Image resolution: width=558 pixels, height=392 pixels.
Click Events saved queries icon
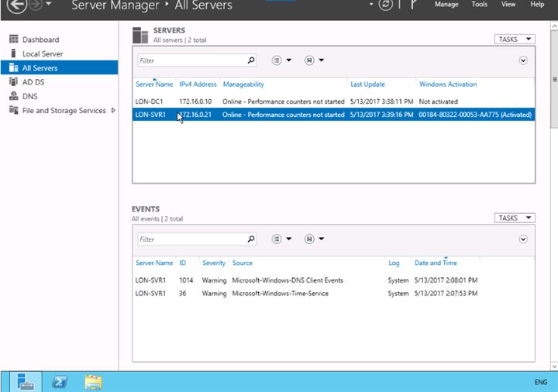click(x=309, y=239)
